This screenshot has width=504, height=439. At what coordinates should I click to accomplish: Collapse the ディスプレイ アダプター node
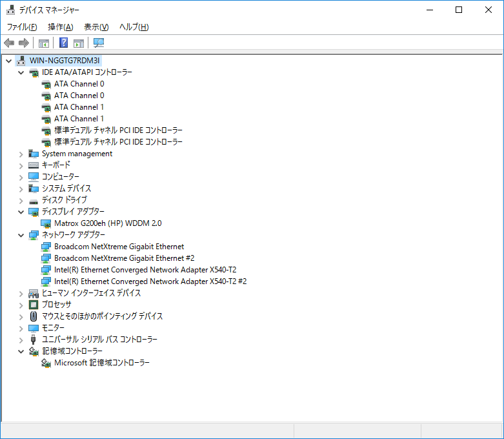click(21, 212)
